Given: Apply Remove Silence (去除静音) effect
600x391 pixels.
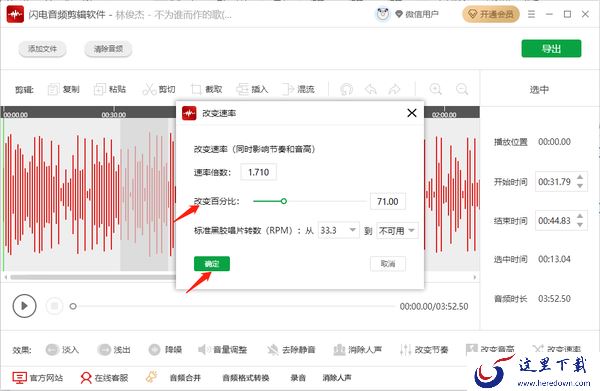Looking at the screenshot, I should [x=291, y=350].
